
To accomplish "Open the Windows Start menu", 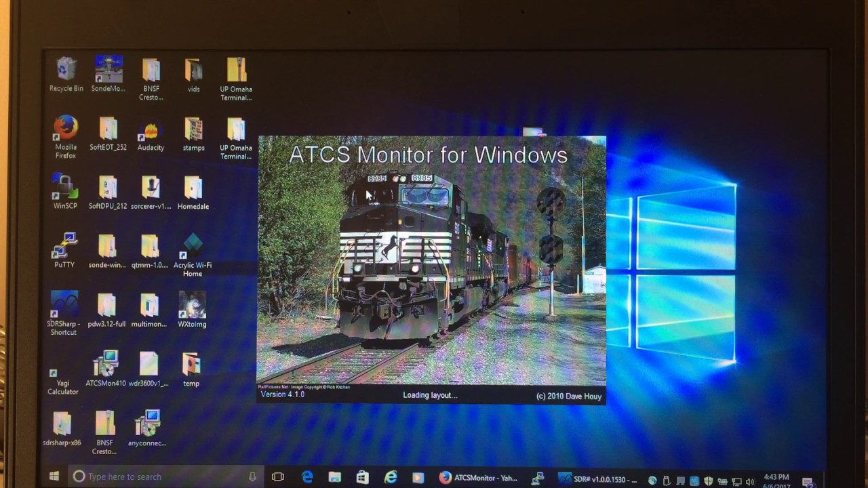I will pyautogui.click(x=54, y=476).
